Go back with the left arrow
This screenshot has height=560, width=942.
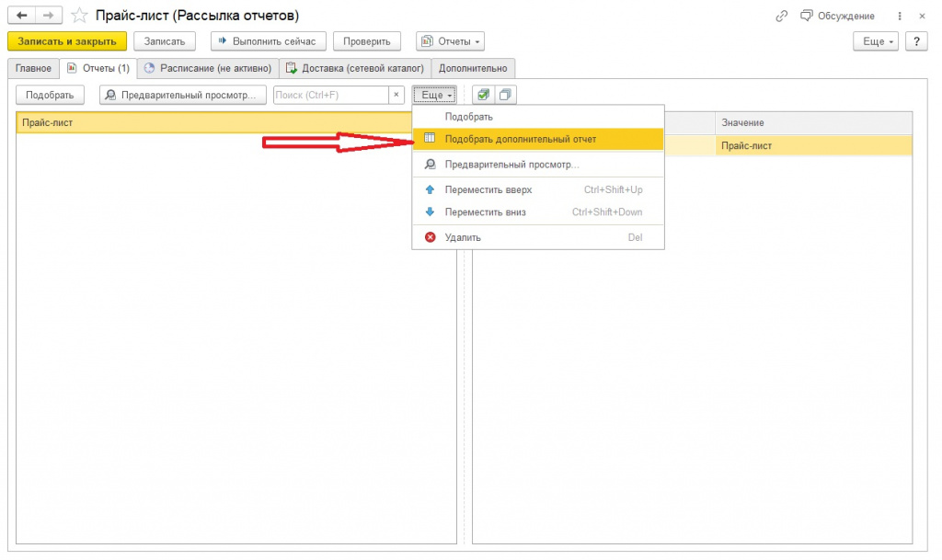coord(22,15)
